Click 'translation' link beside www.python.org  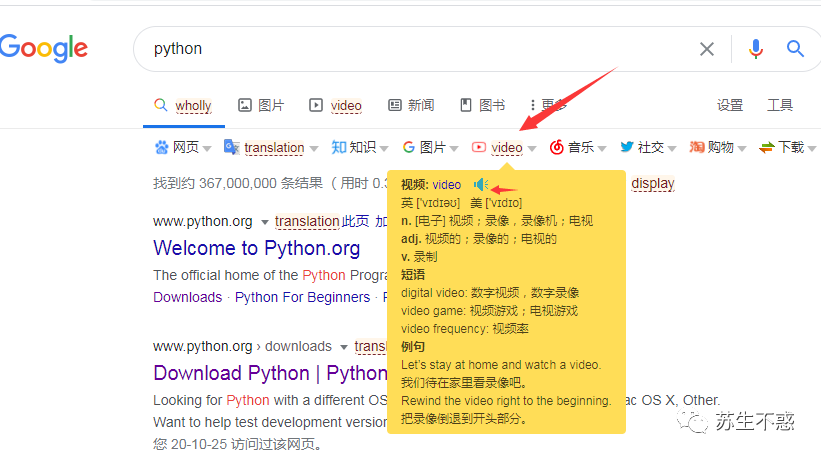pyautogui.click(x=307, y=221)
